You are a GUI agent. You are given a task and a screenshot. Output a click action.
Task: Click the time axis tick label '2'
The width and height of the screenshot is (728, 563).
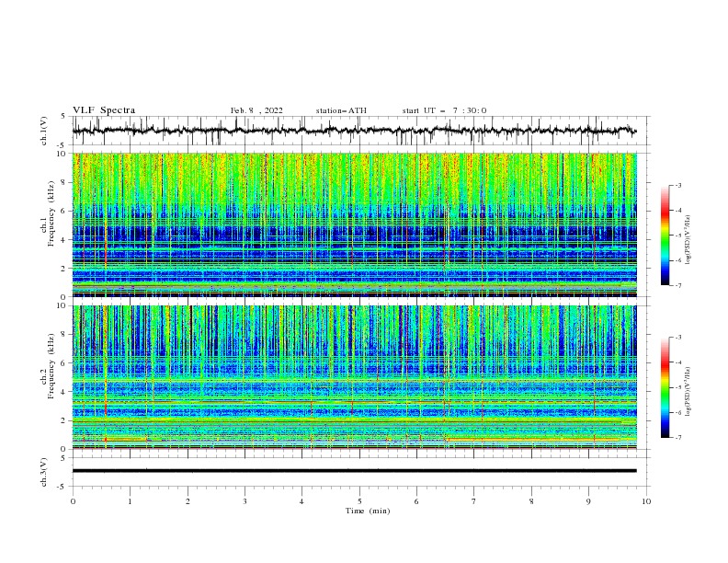pos(188,501)
